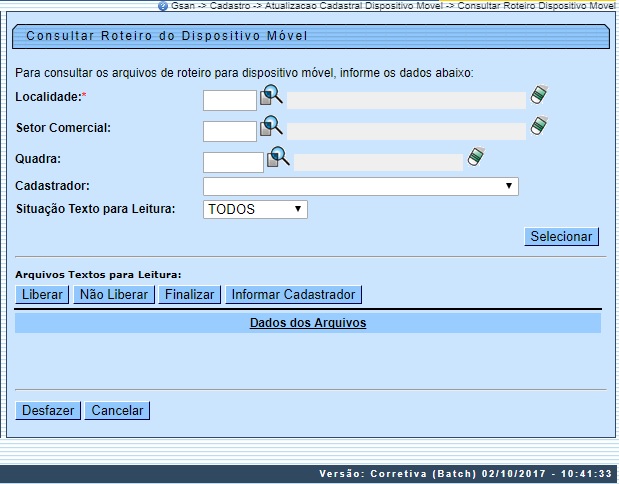Click into the Quadra input field
Viewport: 619px width, 484px height.
pyautogui.click(x=233, y=162)
